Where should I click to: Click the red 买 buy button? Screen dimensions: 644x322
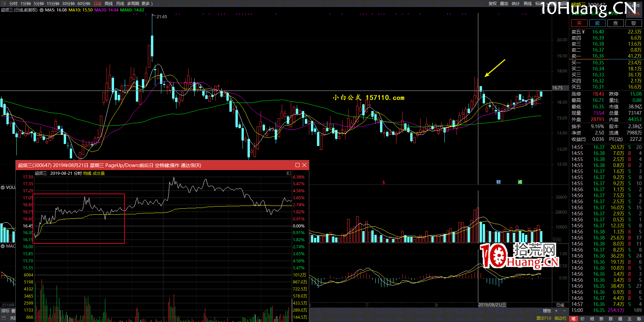pyautogui.click(x=579, y=23)
